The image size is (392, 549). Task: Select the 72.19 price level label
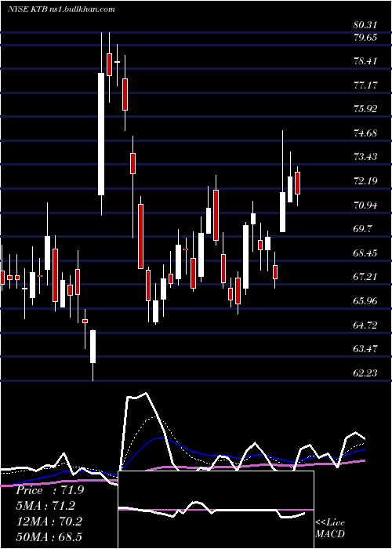click(x=365, y=181)
